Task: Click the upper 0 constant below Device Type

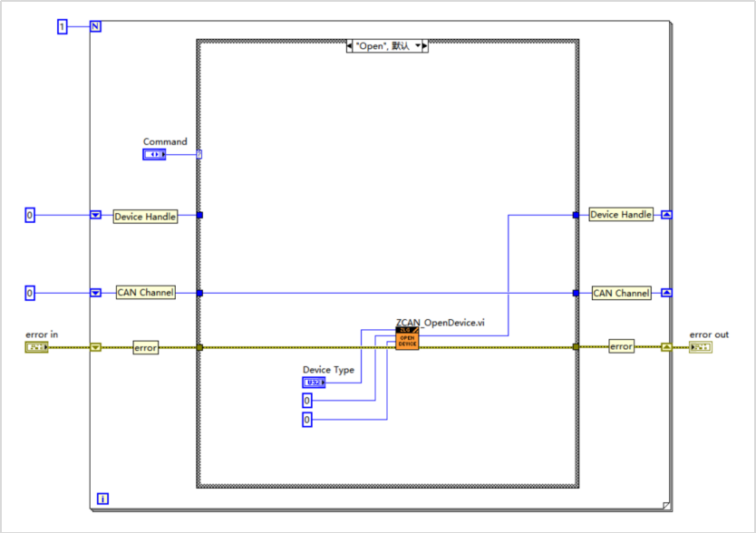Action: (x=307, y=401)
